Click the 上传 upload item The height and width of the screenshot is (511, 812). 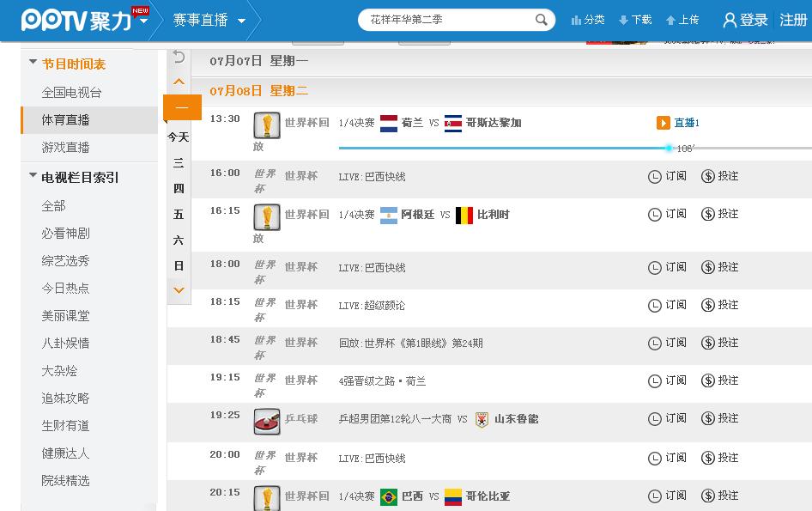tap(682, 20)
